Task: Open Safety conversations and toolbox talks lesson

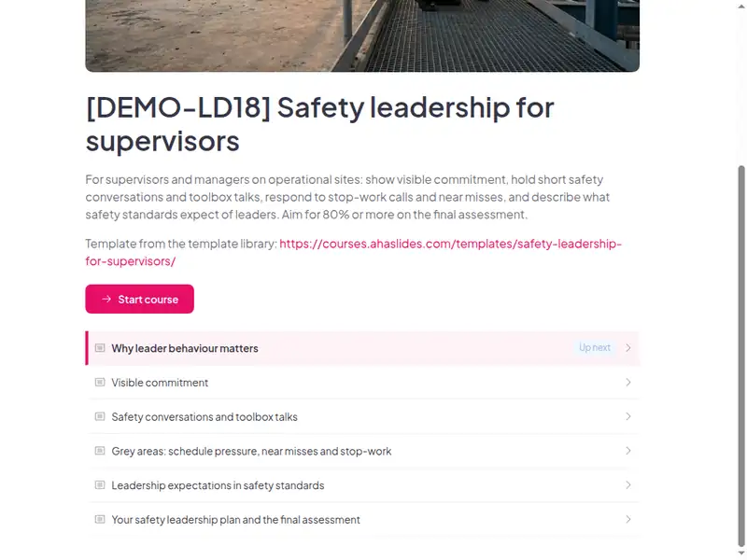Action: pos(362,416)
